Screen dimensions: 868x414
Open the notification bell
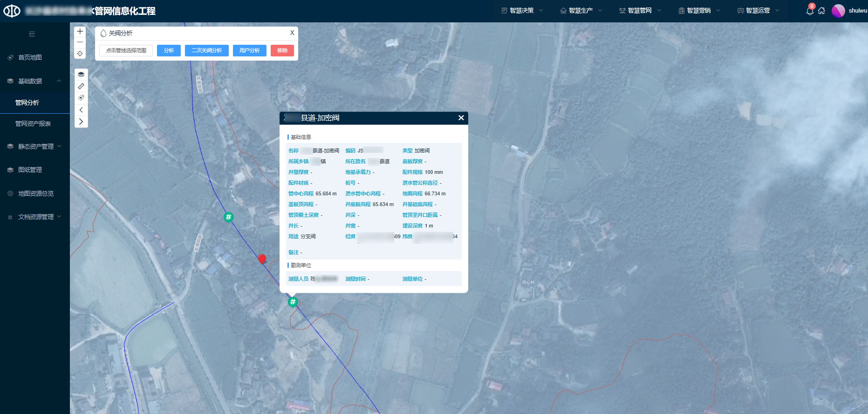[810, 11]
